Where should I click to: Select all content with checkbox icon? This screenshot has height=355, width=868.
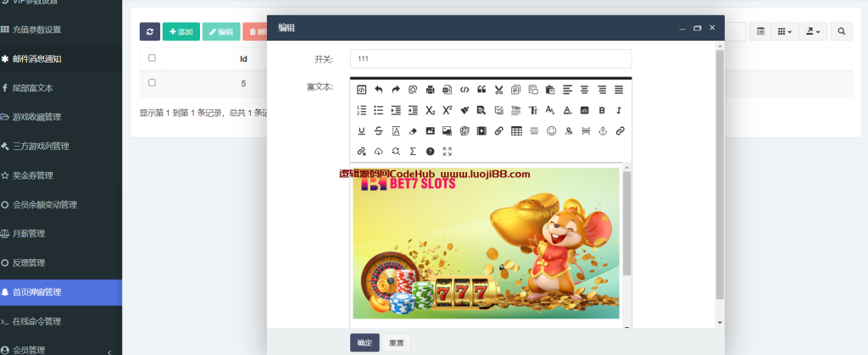click(498, 110)
